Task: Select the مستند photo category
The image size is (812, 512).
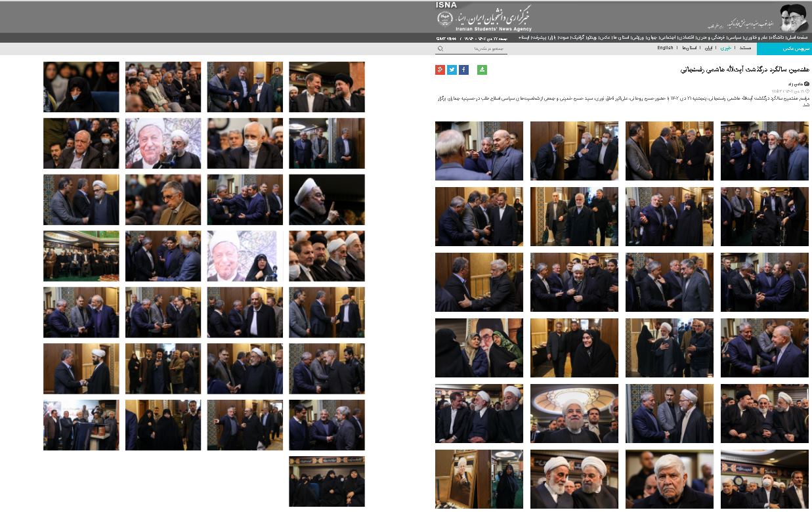Action: pyautogui.click(x=745, y=48)
